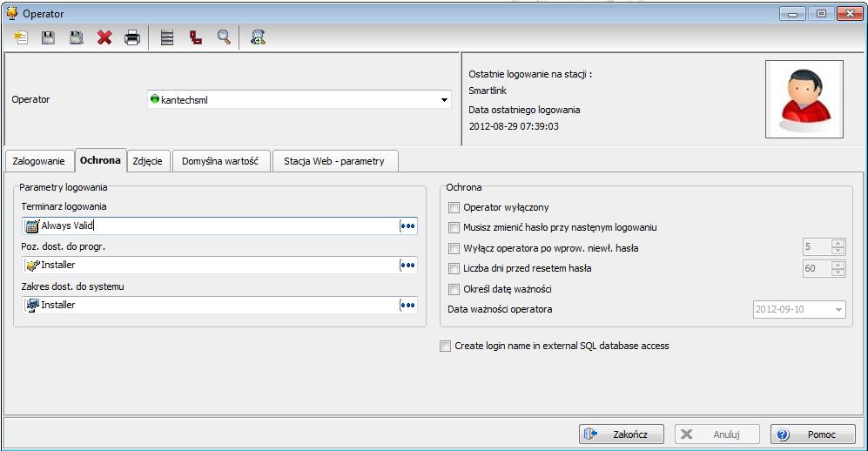Click the Save floppy disk icon
The width and height of the screenshot is (868, 451).
click(49, 37)
